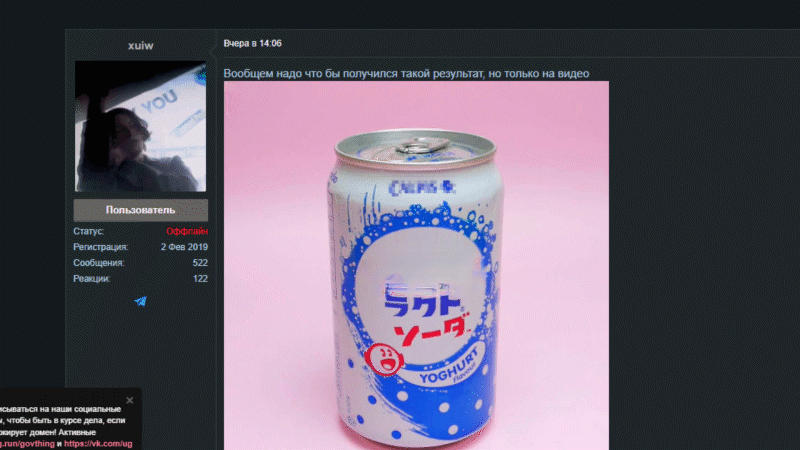Select the reactions count 122

point(200,279)
